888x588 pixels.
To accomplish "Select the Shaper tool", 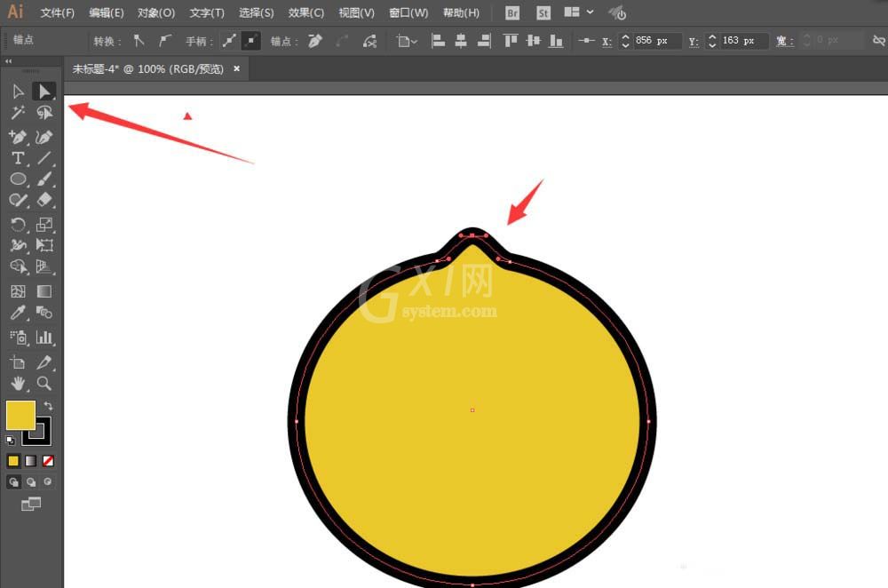I will tap(18, 200).
